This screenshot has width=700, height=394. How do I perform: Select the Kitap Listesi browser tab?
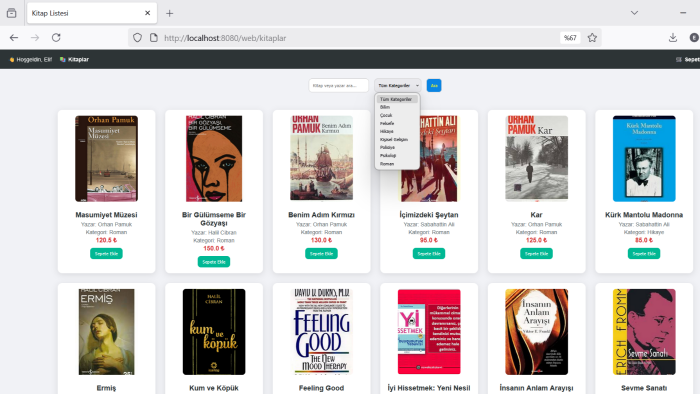point(92,13)
